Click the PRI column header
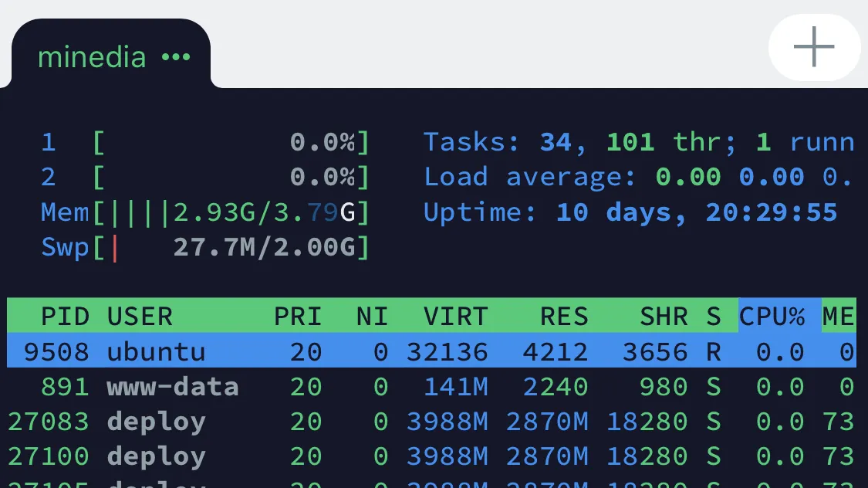This screenshot has width=868, height=488. point(298,317)
